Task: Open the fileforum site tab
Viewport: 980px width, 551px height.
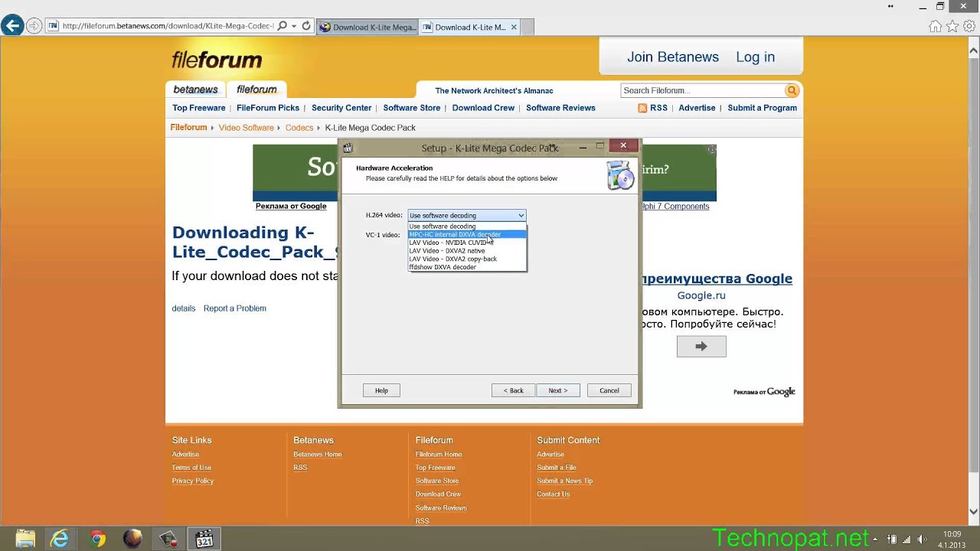Action: click(256, 90)
